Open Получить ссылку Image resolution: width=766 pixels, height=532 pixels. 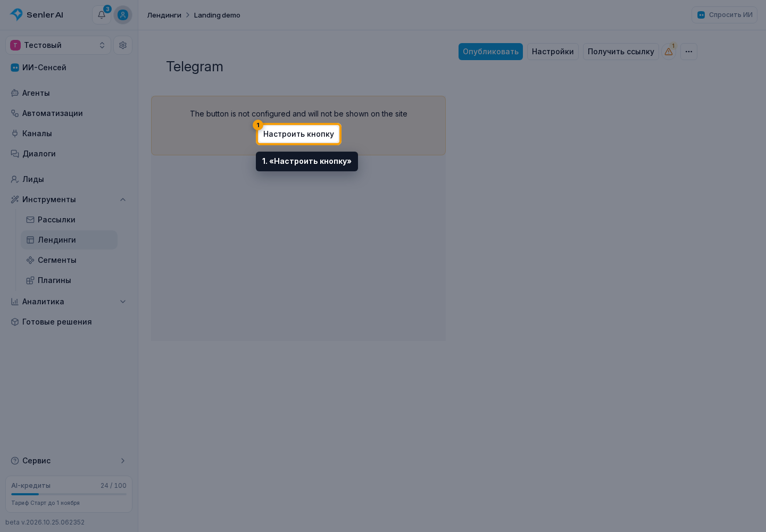coord(621,52)
